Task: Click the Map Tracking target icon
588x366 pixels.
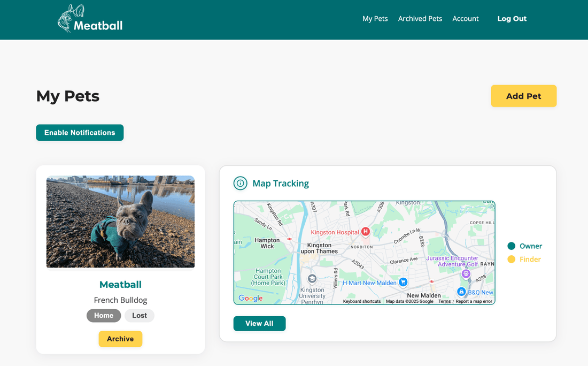Action: [x=241, y=183]
